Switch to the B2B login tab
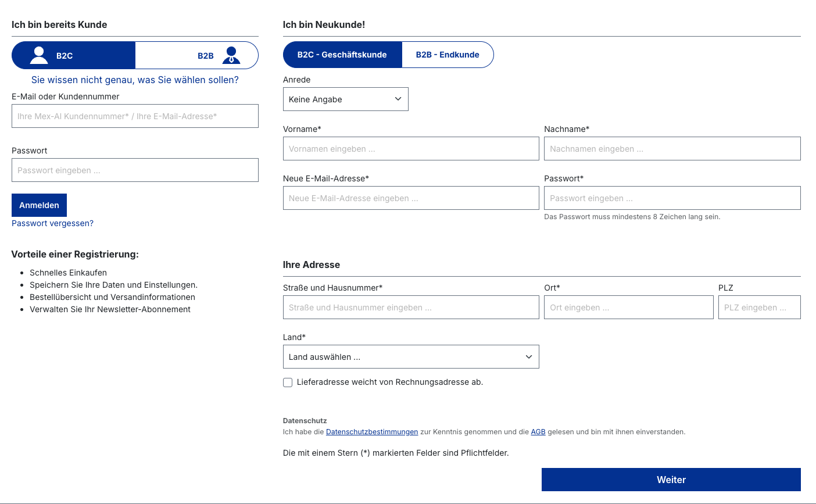 tap(197, 55)
